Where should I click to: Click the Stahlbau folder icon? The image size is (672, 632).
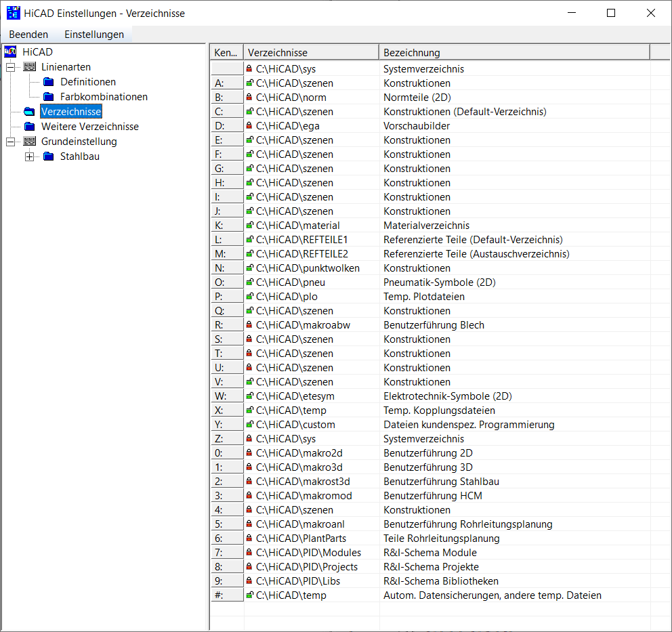click(48, 156)
